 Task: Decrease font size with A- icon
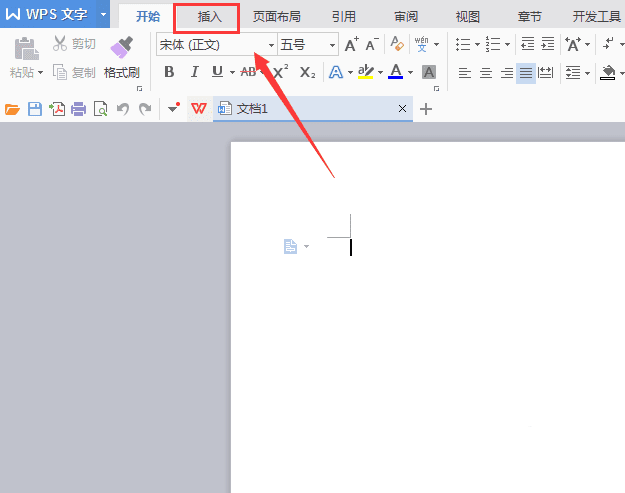pyautogui.click(x=372, y=45)
